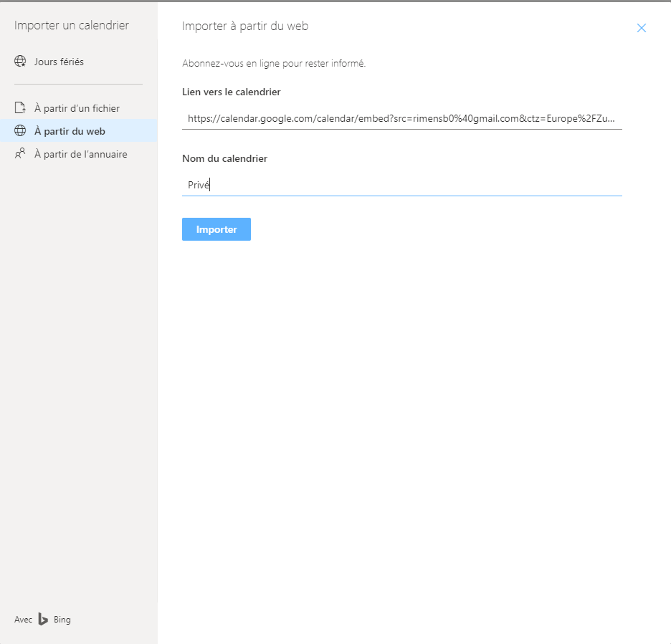Click the Importer à partir du web title
This screenshot has width=671, height=644.
244,26
